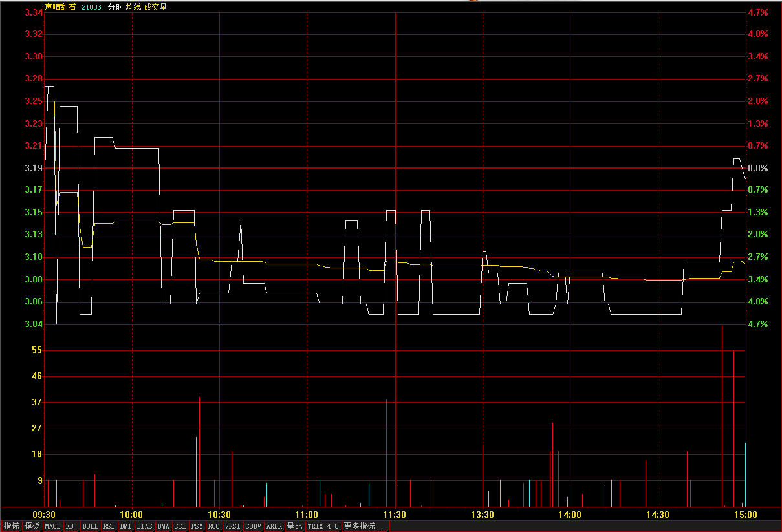Click the volume axis label 18
The image size is (782, 532).
click(37, 454)
